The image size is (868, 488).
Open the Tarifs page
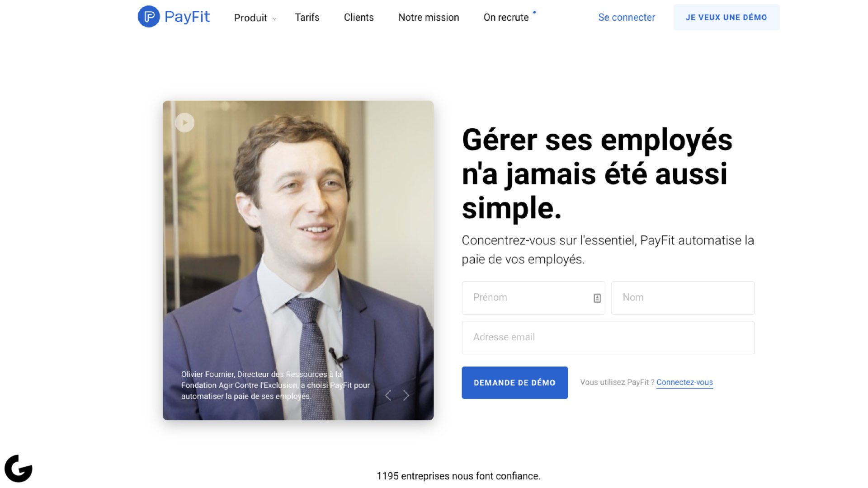coord(307,17)
